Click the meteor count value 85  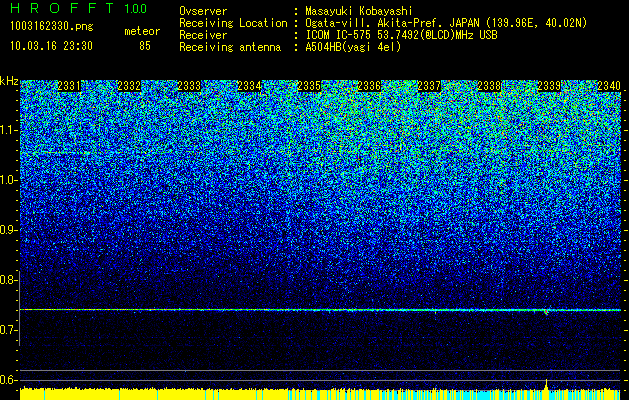click(x=145, y=46)
